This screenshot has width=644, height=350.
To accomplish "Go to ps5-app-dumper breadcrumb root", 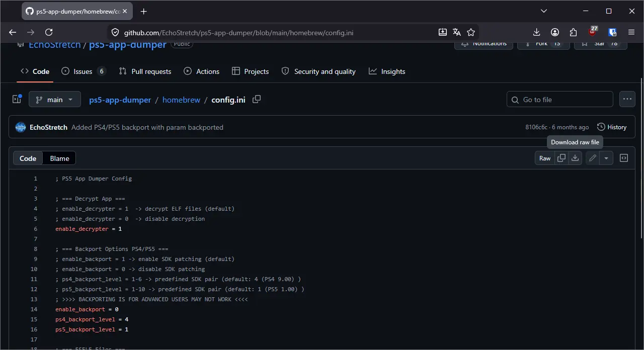I will coord(120,100).
